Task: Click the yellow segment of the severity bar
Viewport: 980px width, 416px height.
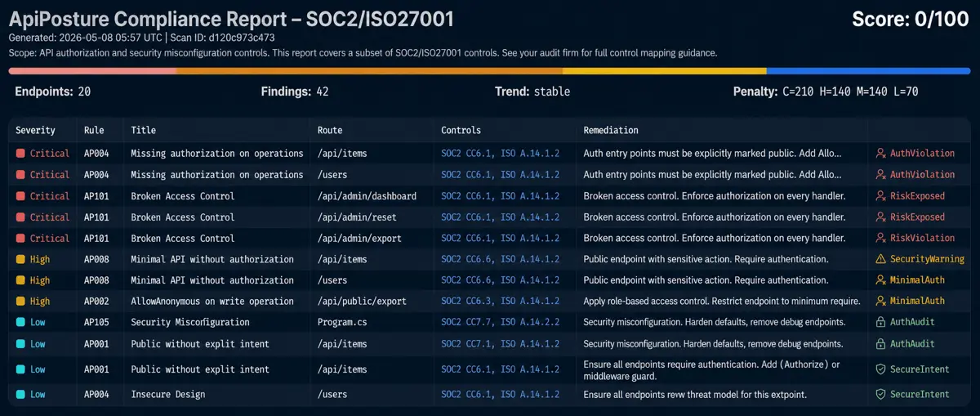Action: pos(665,71)
